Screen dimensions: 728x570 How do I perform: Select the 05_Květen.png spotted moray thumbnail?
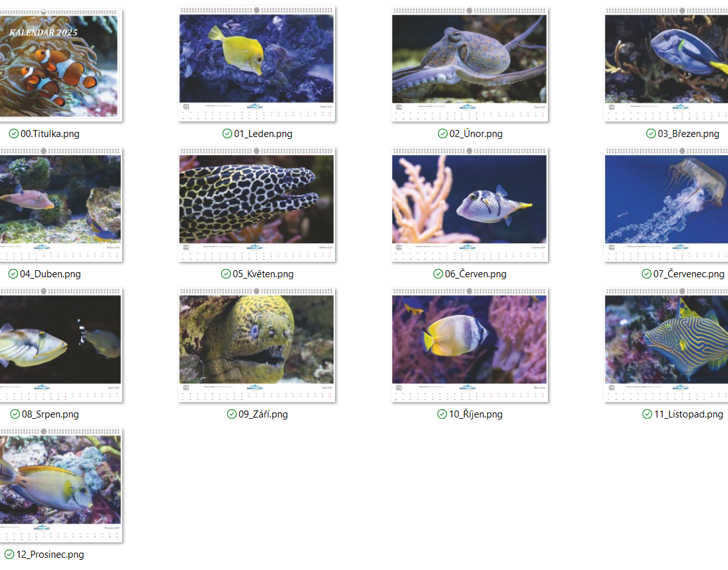click(257, 205)
